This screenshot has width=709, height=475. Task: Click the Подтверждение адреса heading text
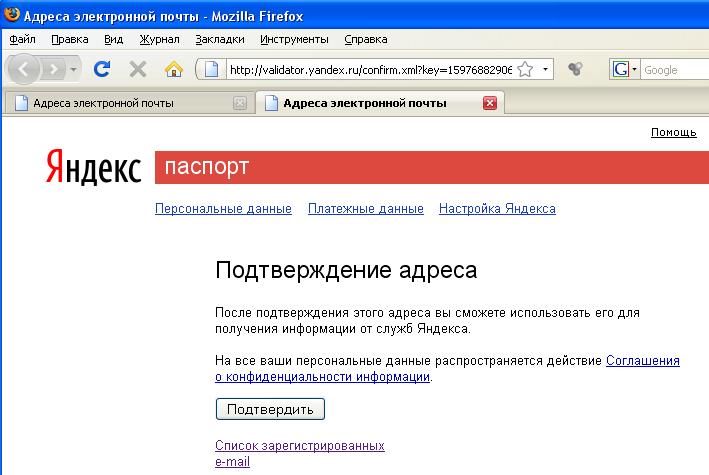346,270
